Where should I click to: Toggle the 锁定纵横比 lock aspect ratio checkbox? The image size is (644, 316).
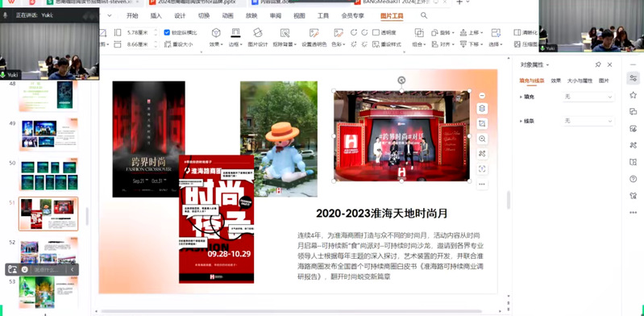tap(167, 32)
